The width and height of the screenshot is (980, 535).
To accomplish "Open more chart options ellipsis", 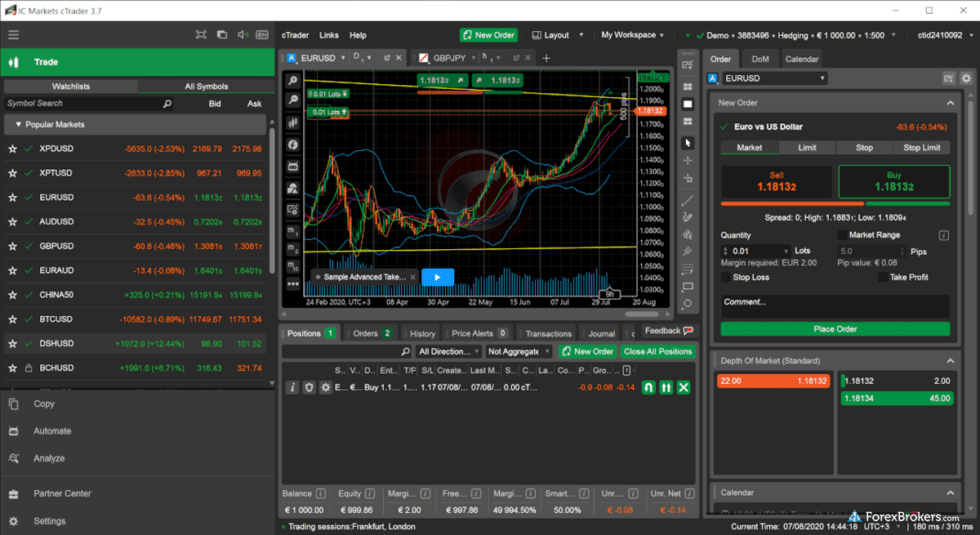I will 292,283.
